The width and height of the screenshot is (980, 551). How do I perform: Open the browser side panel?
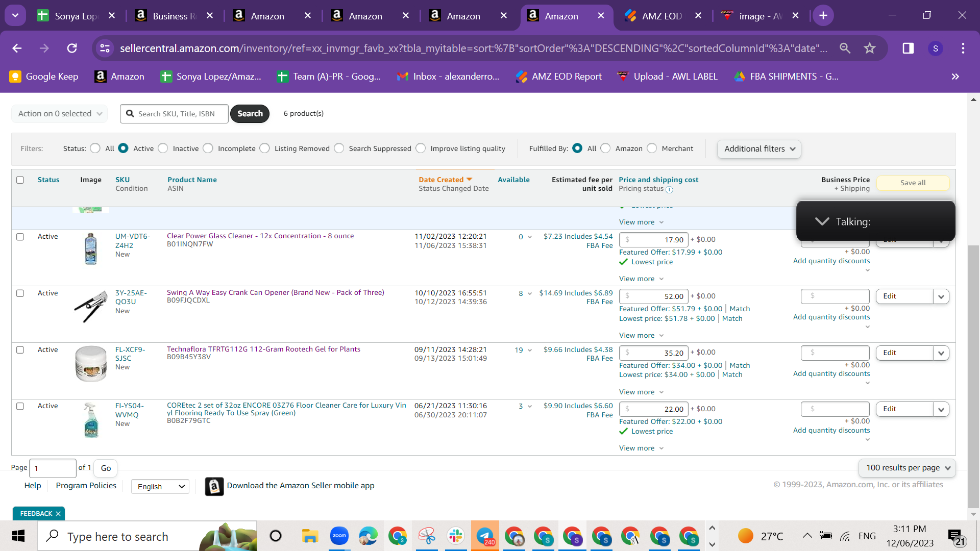click(908, 48)
